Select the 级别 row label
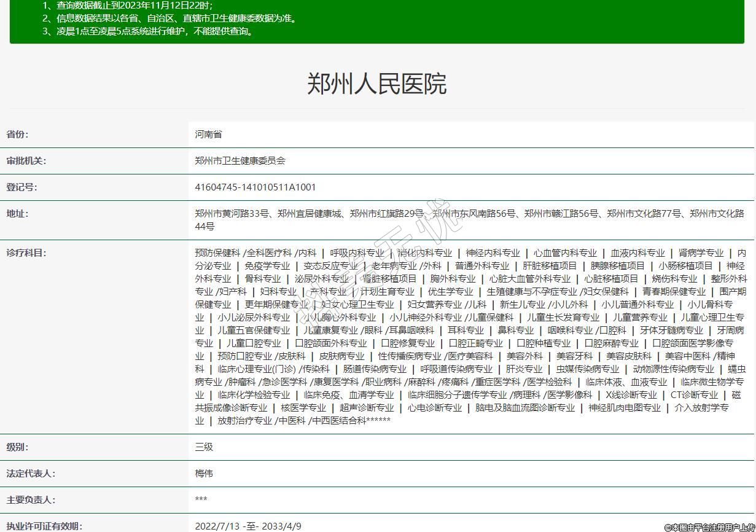This screenshot has width=756, height=532. coord(17,447)
